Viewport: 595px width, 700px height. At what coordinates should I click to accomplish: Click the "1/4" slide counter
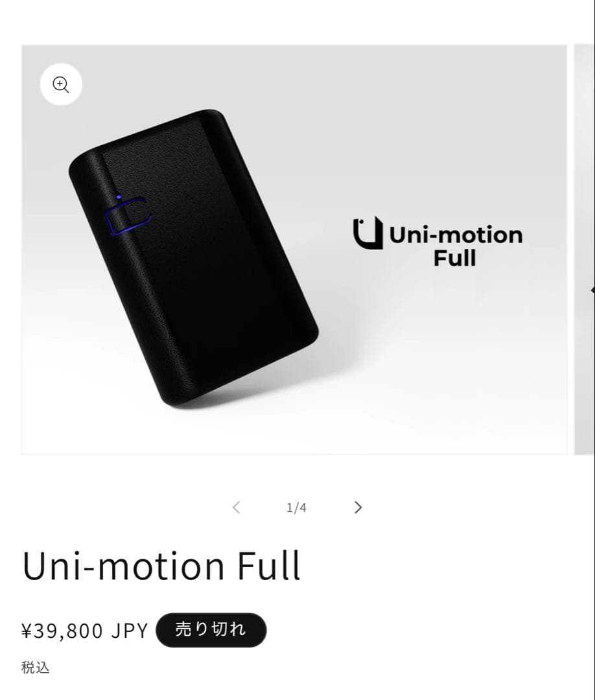click(x=296, y=507)
